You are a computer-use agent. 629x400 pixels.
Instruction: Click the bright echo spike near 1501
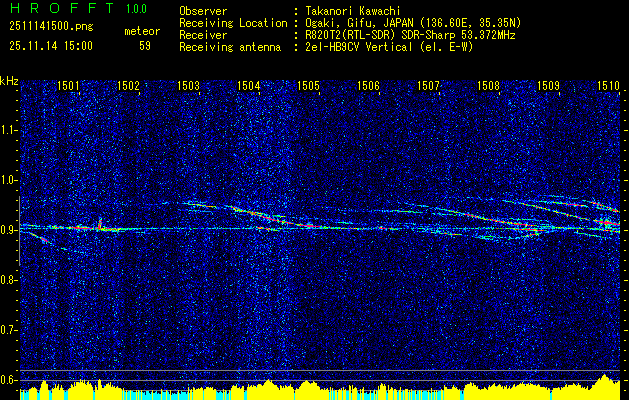point(99,224)
